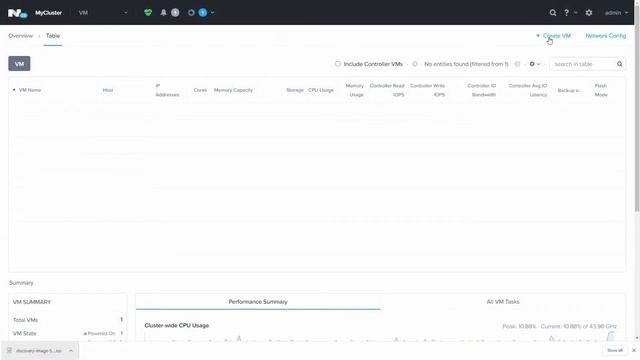Sort by Controller Write IOPS column
640x360 pixels.
click(427, 90)
